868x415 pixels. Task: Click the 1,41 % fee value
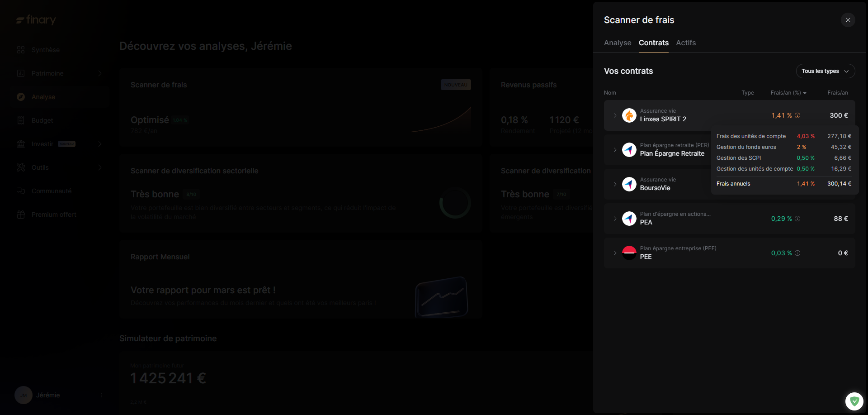(x=782, y=115)
